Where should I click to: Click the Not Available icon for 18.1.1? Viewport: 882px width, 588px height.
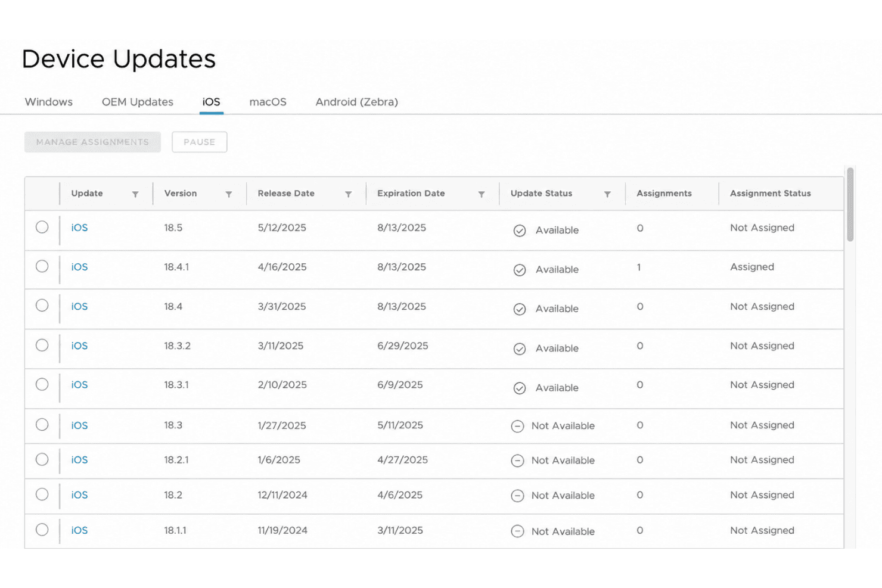coord(517,531)
